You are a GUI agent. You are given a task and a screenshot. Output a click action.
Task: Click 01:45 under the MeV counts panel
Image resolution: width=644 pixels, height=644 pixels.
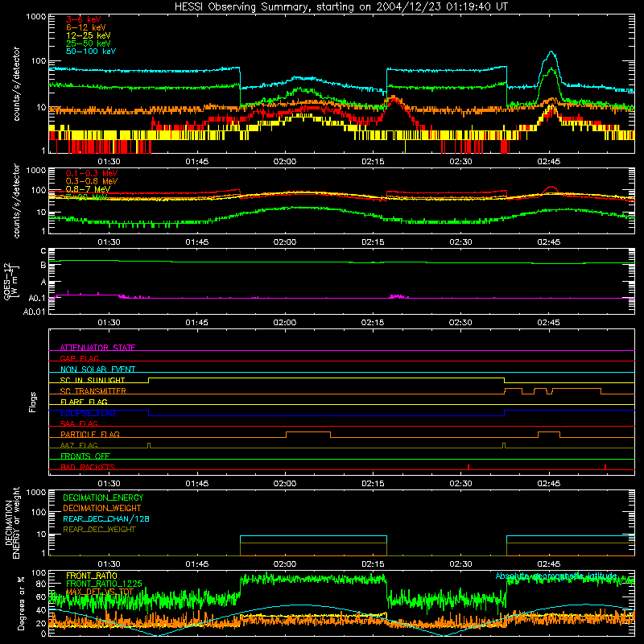coord(196,242)
